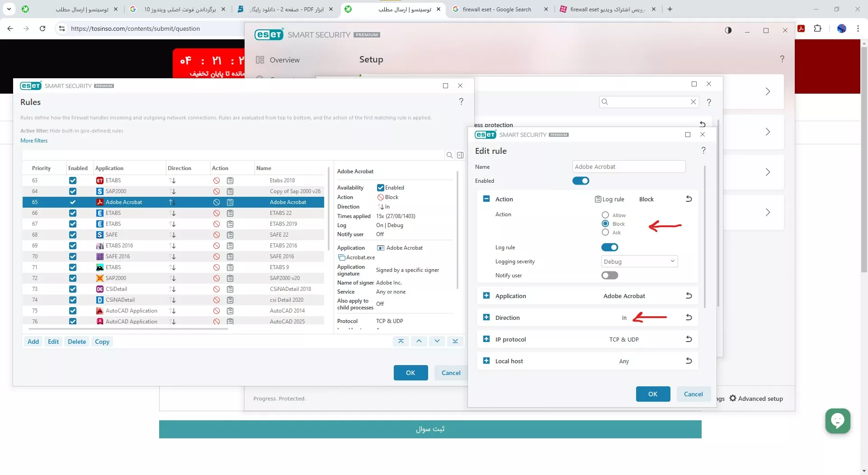The height and width of the screenshot is (475, 868).
Task: Click the Advanced setup search field
Action: 649,102
